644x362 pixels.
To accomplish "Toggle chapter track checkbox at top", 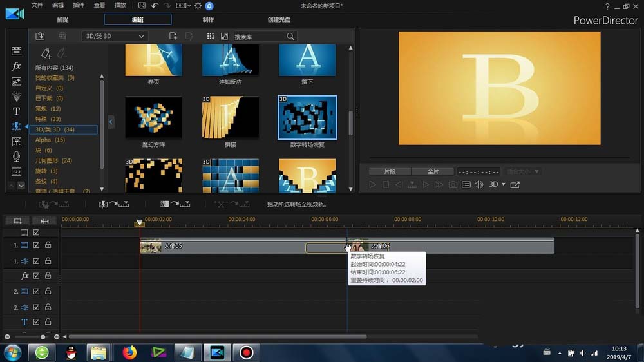I will [x=36, y=232].
